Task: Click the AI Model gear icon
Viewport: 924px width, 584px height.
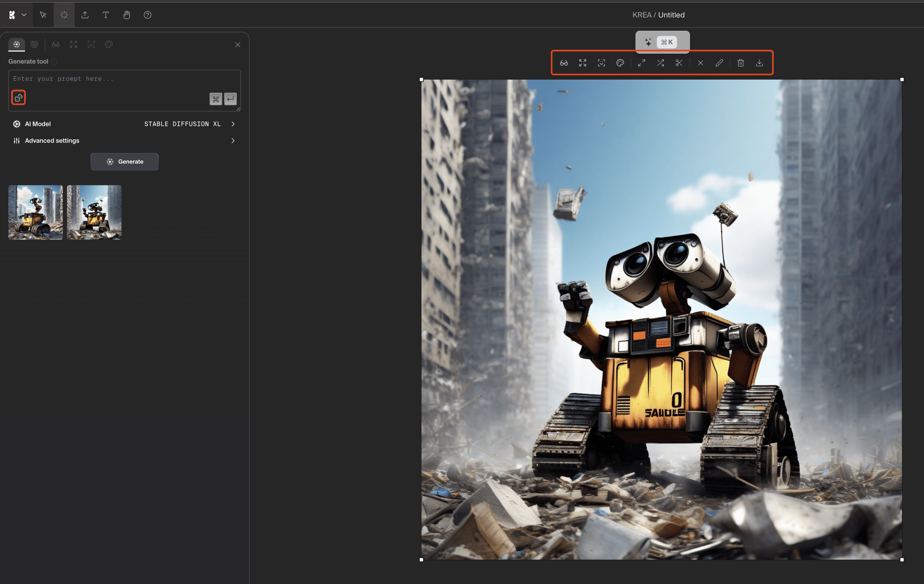Action: (x=17, y=124)
